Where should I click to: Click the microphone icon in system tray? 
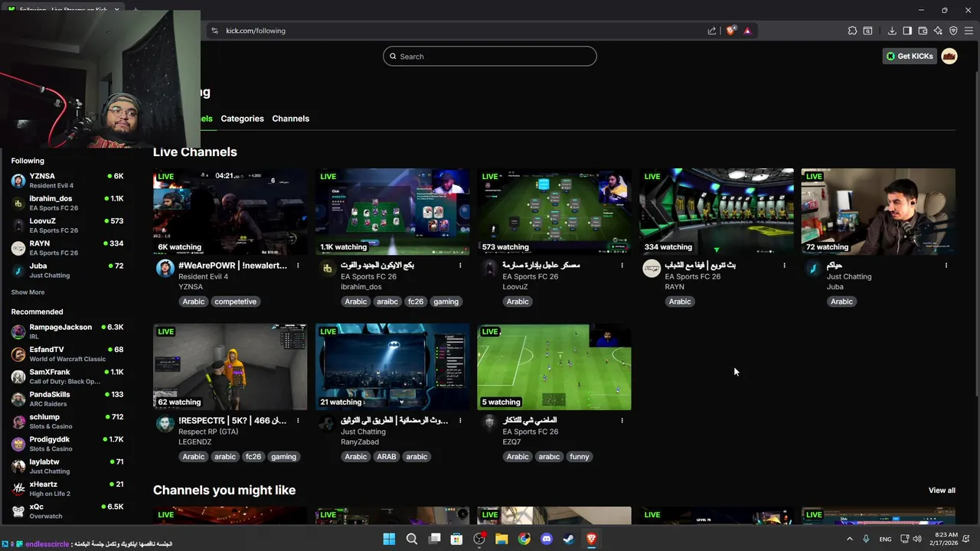tap(866, 539)
